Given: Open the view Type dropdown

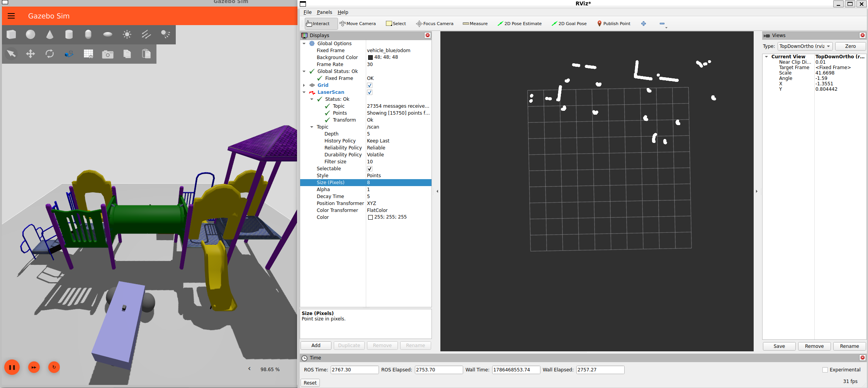Looking at the screenshot, I should pyautogui.click(x=805, y=46).
